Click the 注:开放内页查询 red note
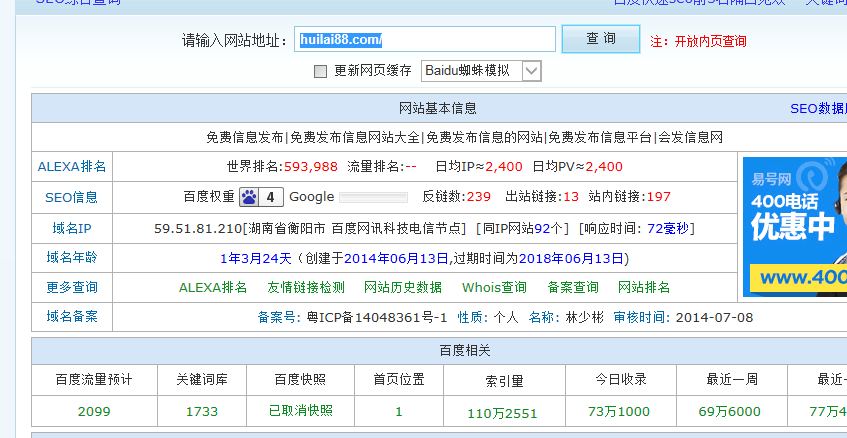The height and width of the screenshot is (438, 847). pyautogui.click(x=698, y=41)
